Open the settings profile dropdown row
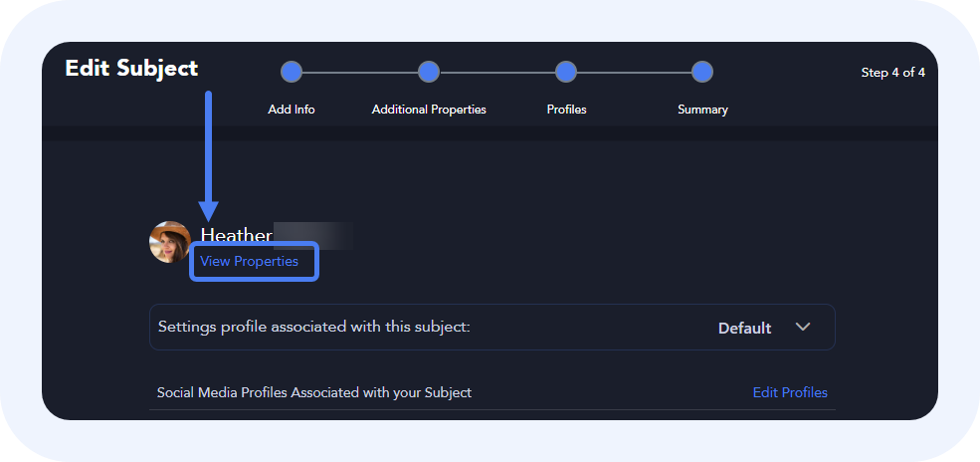This screenshot has width=980, height=462. tap(491, 327)
